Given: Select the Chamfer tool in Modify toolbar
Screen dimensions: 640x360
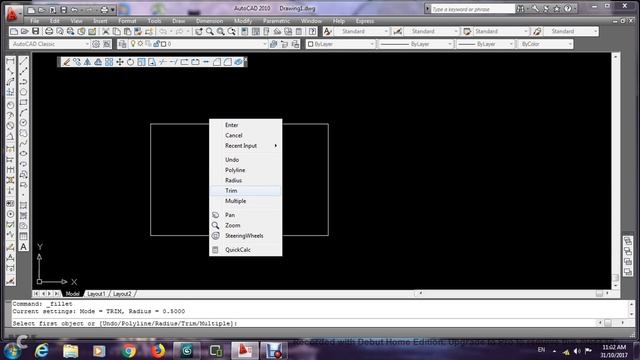Looking at the screenshot, I should point(217,62).
